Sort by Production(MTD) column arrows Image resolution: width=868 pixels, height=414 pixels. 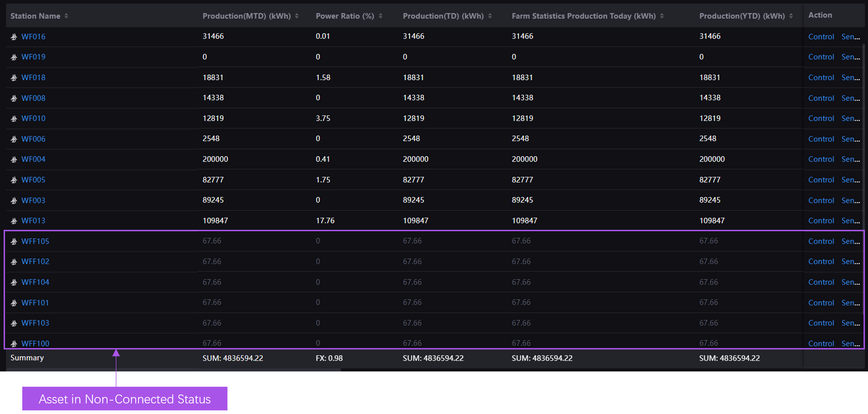pyautogui.click(x=296, y=16)
